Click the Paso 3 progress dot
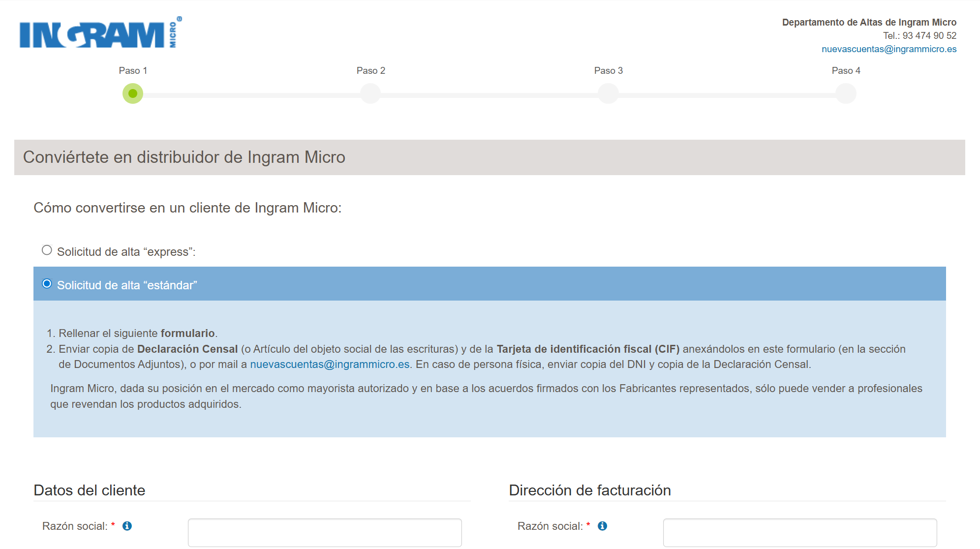This screenshot has height=549, width=980. click(x=608, y=93)
